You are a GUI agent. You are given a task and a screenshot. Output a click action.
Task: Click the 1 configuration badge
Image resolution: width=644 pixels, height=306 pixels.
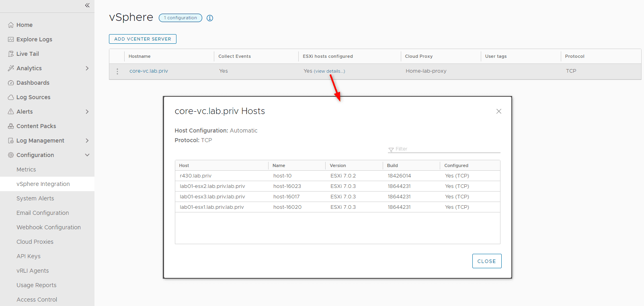click(x=180, y=18)
